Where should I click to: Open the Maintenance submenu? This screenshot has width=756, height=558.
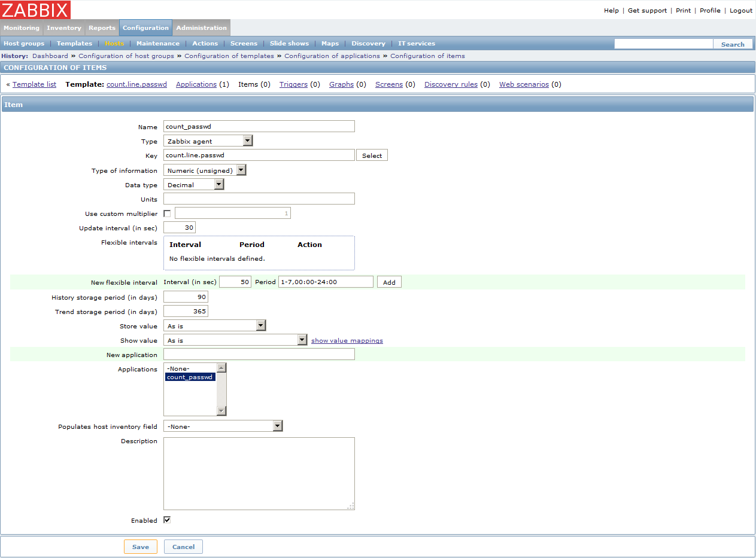[158, 43]
